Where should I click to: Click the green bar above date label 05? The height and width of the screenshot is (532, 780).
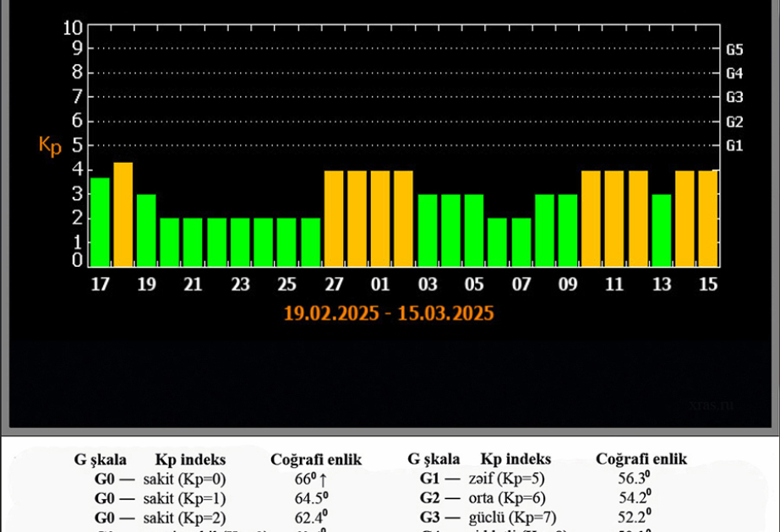(x=474, y=231)
